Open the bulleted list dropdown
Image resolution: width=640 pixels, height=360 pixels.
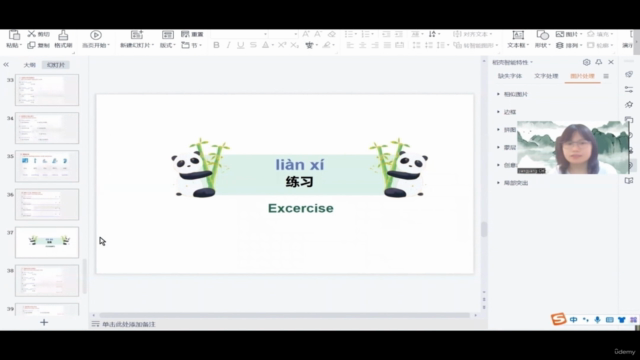point(351,34)
